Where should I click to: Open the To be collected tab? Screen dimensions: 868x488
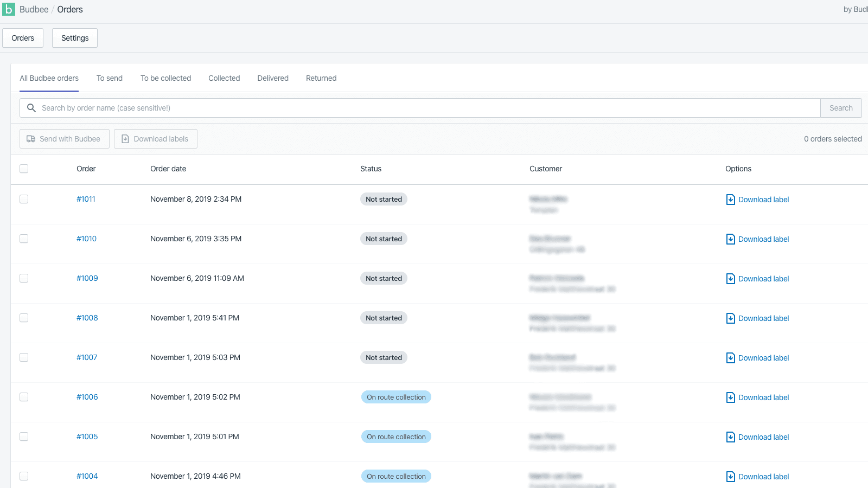[166, 78]
